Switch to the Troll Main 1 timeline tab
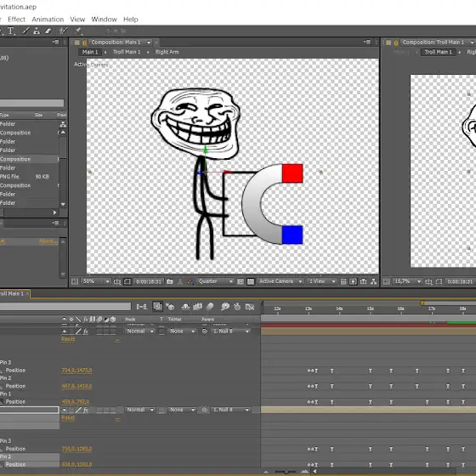Image resolution: width=476 pixels, height=476 pixels. [x=13, y=293]
